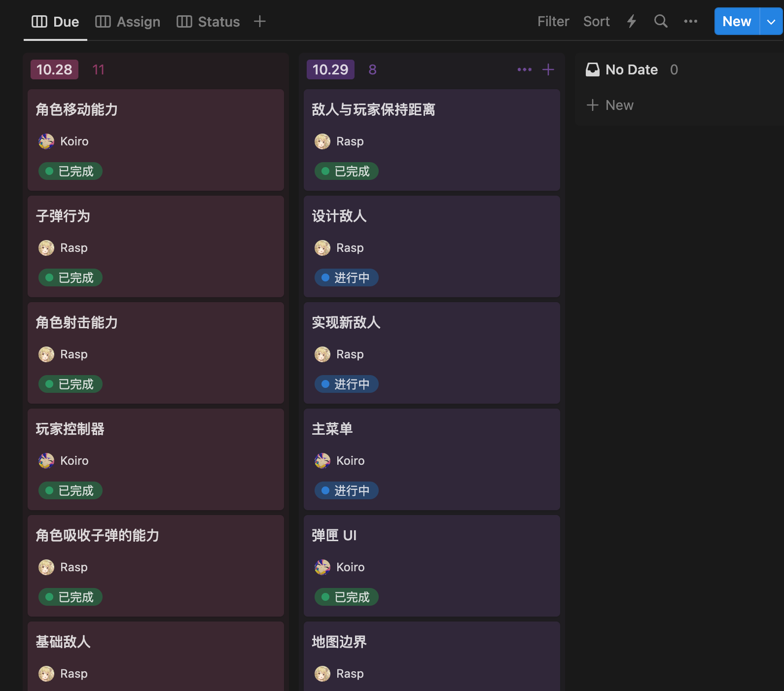This screenshot has width=784, height=691.
Task: Open the Sort options
Action: [596, 22]
